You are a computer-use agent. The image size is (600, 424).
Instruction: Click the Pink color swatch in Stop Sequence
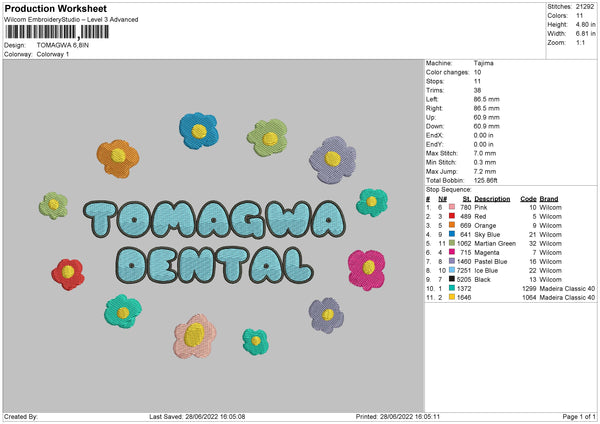click(452, 207)
